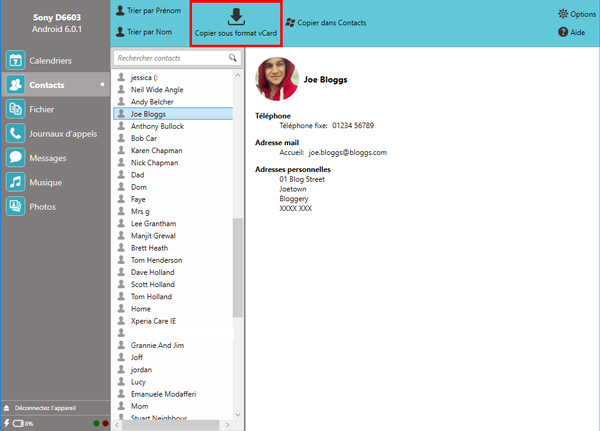Sort contacts with Trier par Nom

144,32
